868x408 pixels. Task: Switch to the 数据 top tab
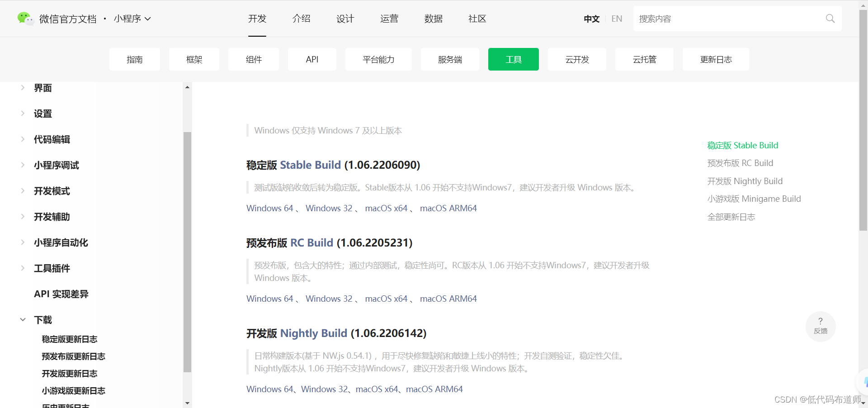click(x=433, y=19)
